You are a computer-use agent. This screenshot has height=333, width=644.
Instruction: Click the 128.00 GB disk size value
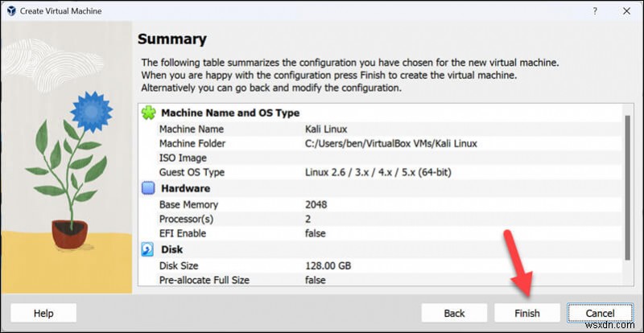pyautogui.click(x=328, y=265)
